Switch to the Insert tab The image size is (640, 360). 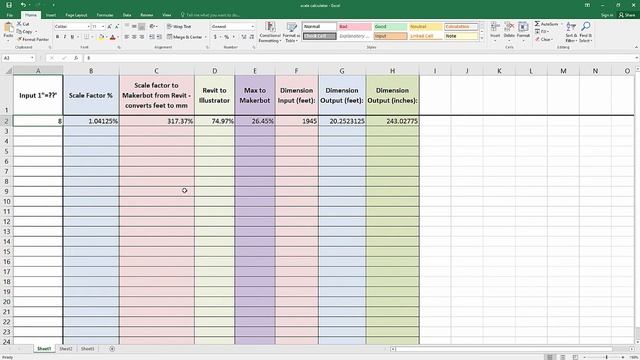pyautogui.click(x=51, y=15)
